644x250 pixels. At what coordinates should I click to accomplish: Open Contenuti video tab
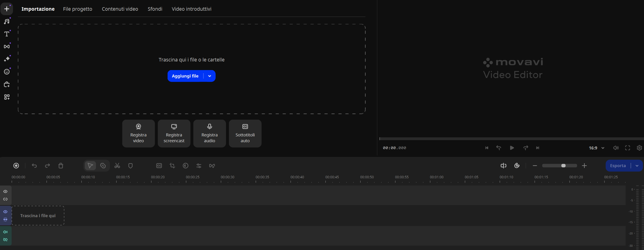(x=120, y=9)
